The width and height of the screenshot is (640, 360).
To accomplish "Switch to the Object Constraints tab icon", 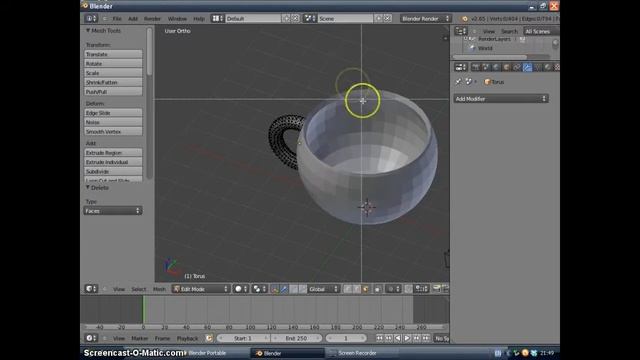I will click(517, 67).
